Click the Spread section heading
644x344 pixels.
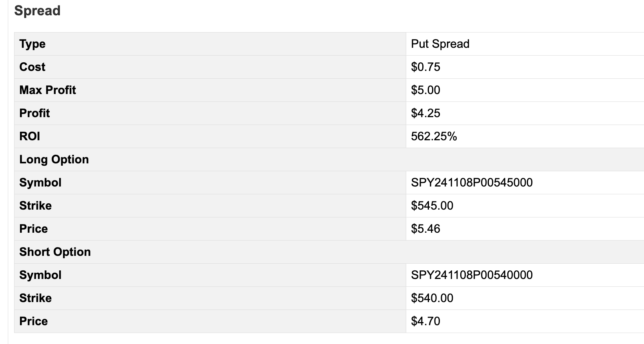coord(37,11)
